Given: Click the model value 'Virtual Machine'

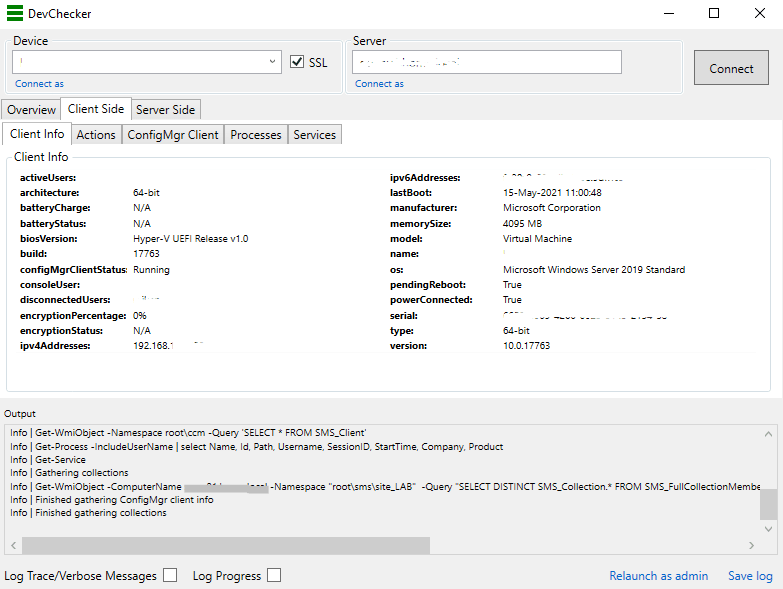Looking at the screenshot, I should (537, 239).
